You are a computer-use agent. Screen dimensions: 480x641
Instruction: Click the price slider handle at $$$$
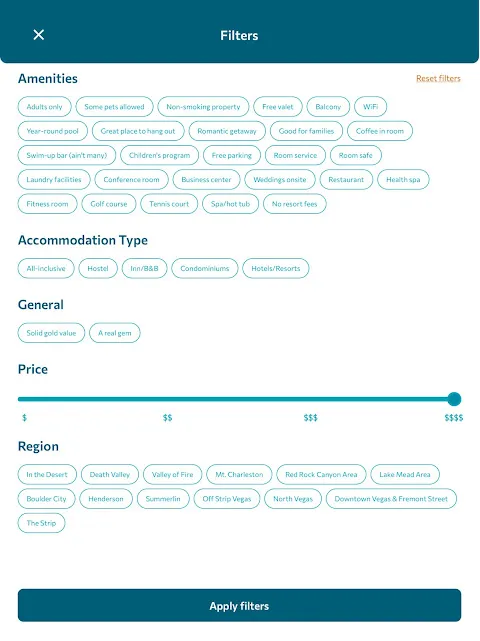pos(454,399)
